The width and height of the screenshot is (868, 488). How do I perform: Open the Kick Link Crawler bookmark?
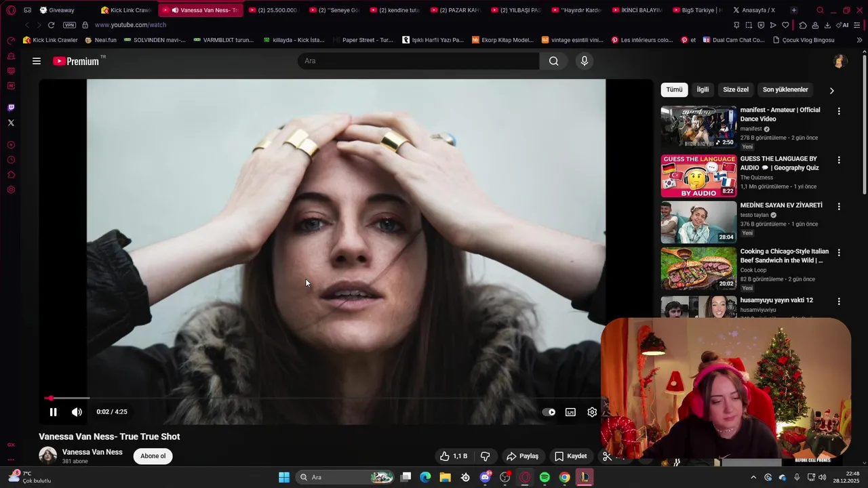(50, 40)
